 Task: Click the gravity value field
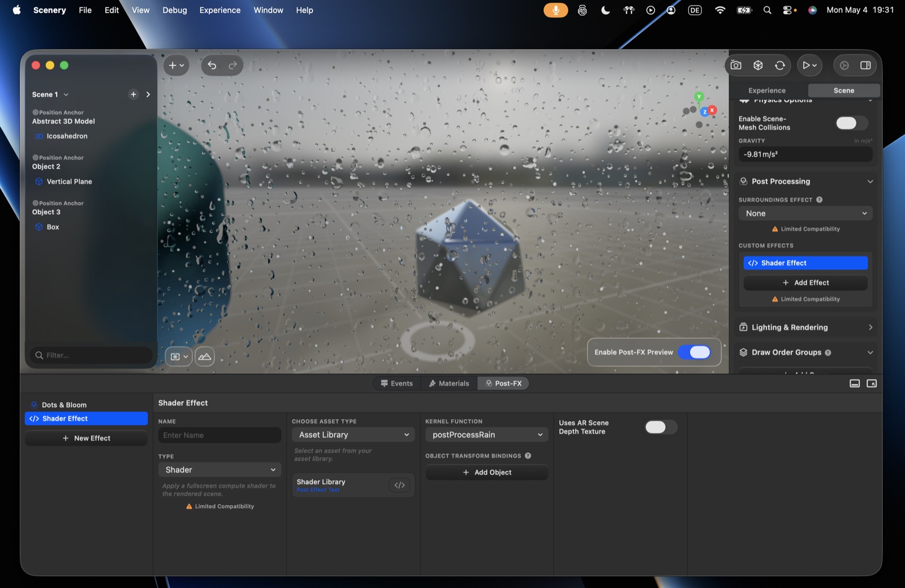tap(805, 154)
